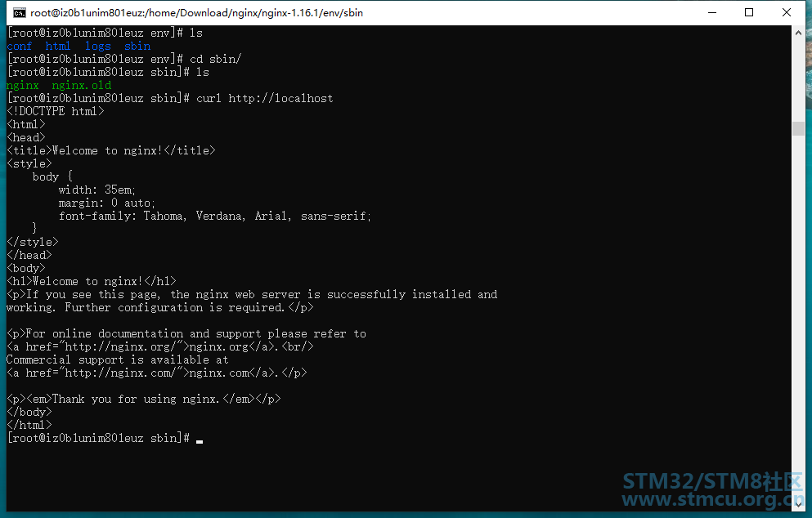Screen dimensions: 812x518
Task: Click the '<h1>Welcome to nginx!</h1>' line
Action: [91, 282]
